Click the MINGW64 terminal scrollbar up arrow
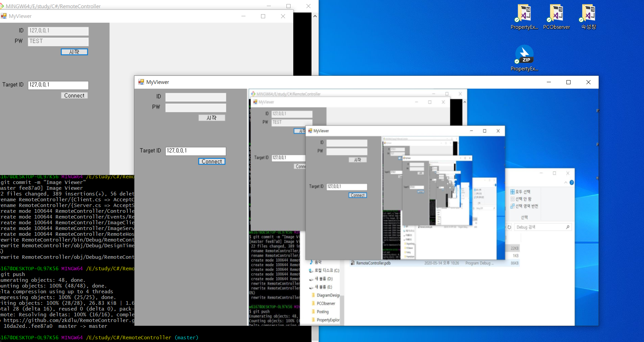This screenshot has height=342, width=644. tap(315, 16)
